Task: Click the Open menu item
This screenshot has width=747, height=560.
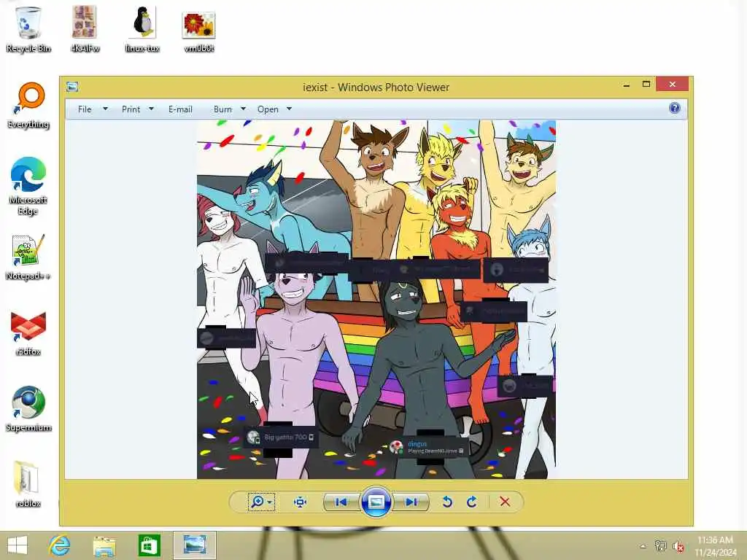Action: pyautogui.click(x=268, y=109)
